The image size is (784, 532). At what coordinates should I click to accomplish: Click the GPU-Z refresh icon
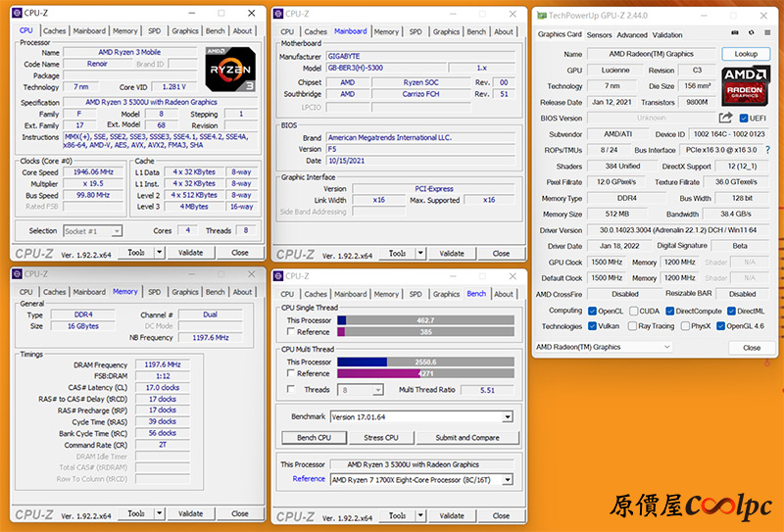coord(751,33)
